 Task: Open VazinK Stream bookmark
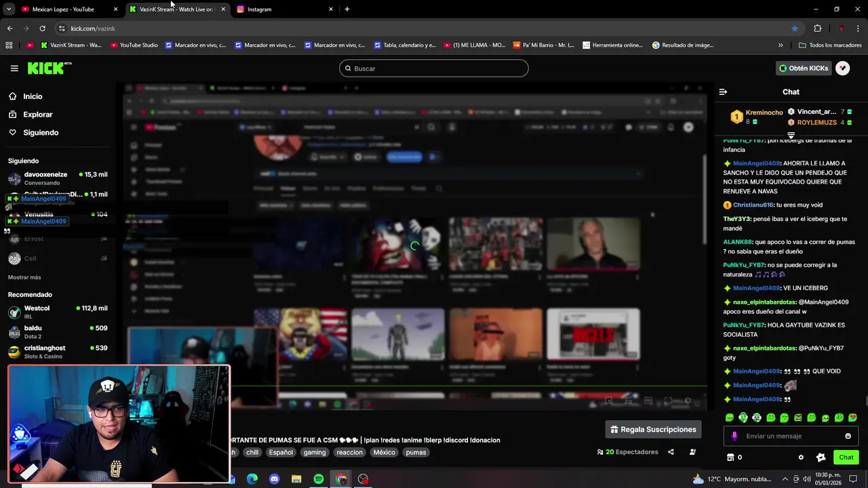(71, 45)
